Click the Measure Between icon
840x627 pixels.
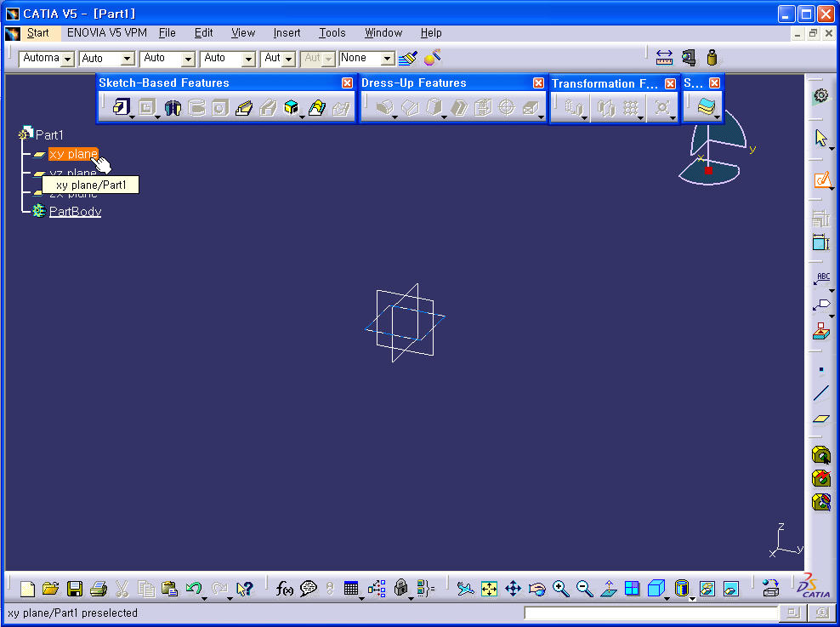pos(665,58)
